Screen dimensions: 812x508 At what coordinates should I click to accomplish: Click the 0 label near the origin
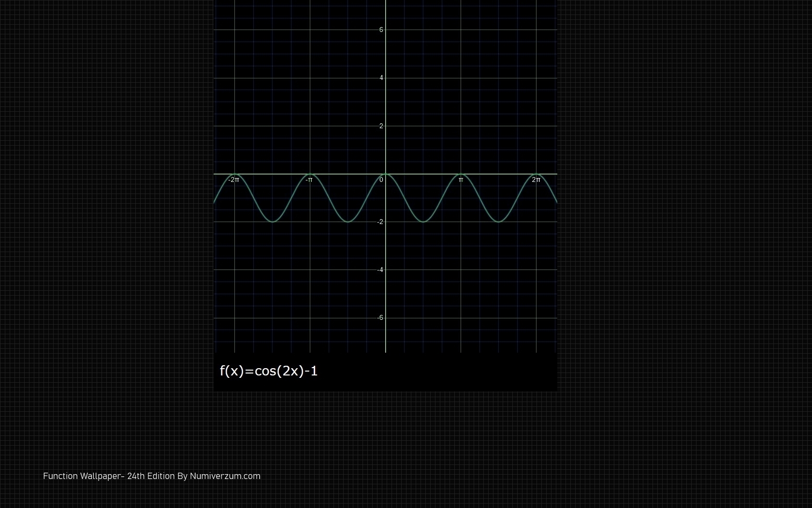tap(381, 180)
